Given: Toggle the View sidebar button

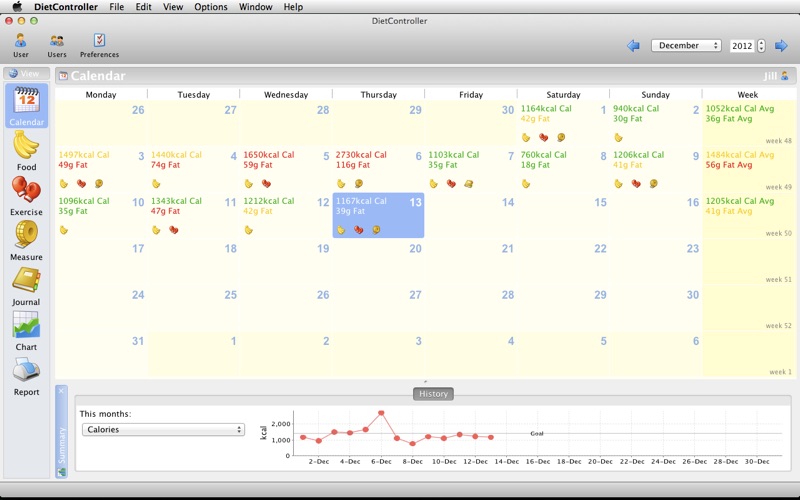Looking at the screenshot, I should 26,74.
